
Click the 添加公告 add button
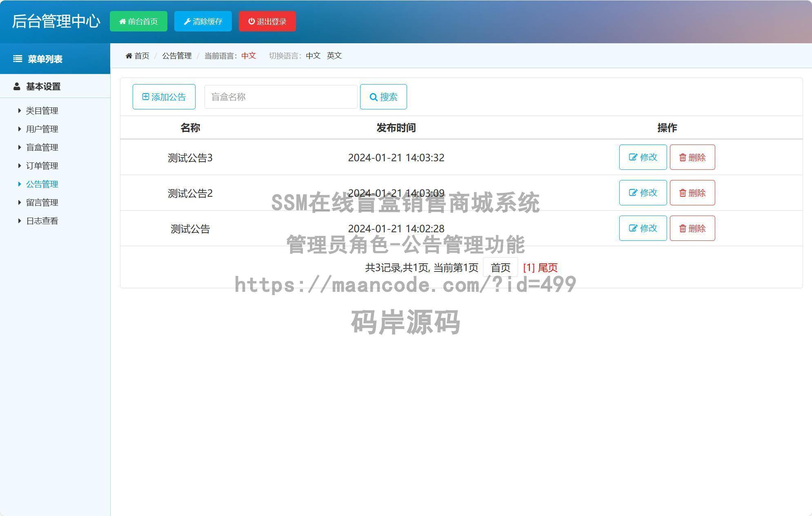pos(164,97)
